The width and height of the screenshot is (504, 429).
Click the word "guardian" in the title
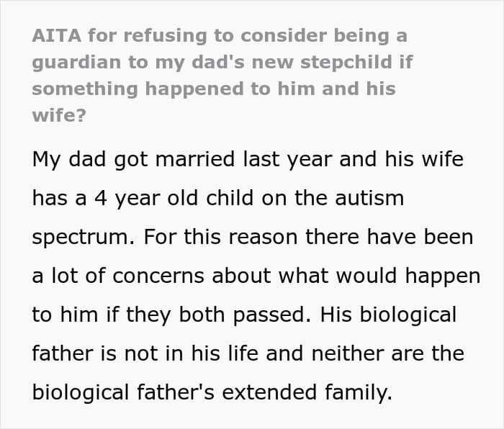point(76,62)
